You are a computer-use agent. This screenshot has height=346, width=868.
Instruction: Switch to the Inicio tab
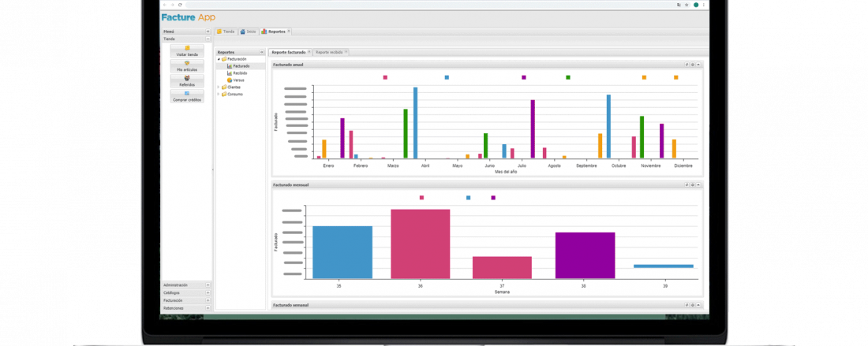pyautogui.click(x=248, y=32)
